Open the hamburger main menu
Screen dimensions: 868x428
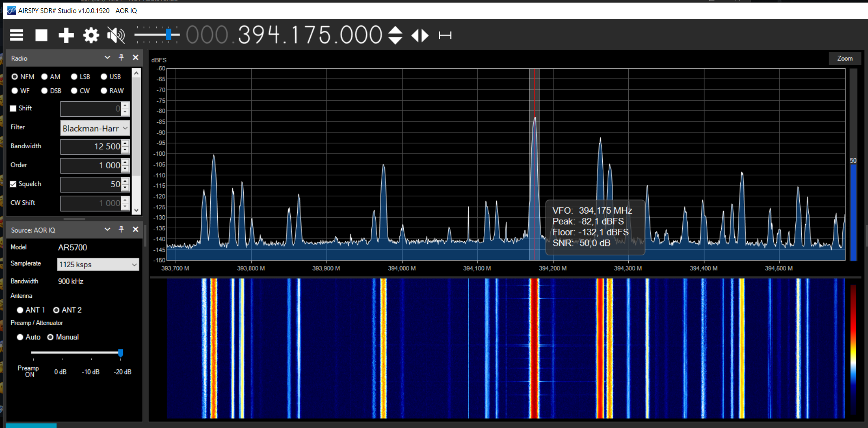pyautogui.click(x=16, y=35)
